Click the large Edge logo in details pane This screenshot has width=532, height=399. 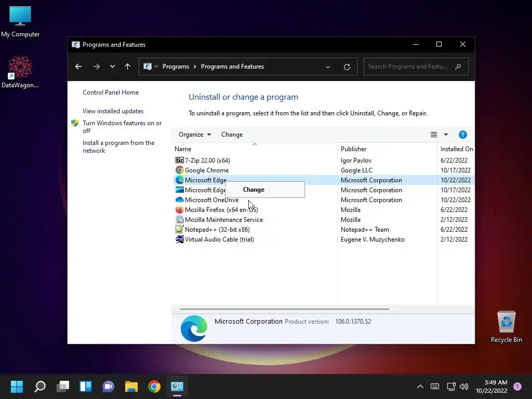(x=194, y=328)
